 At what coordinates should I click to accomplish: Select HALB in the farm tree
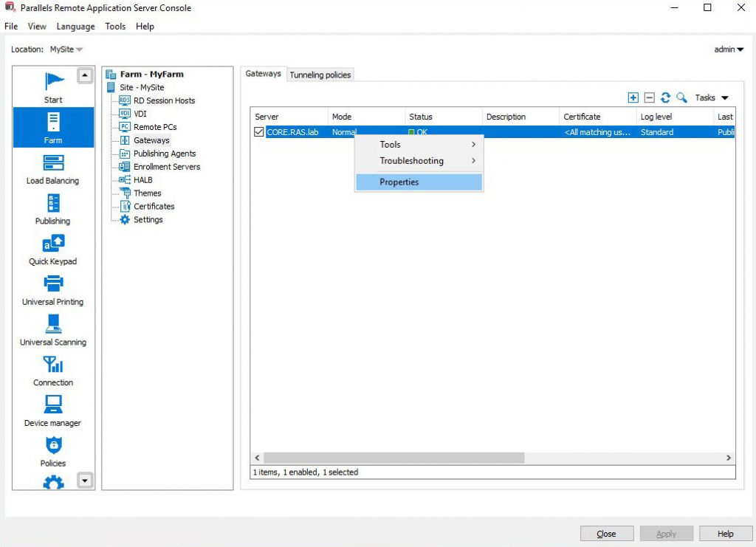(x=142, y=180)
